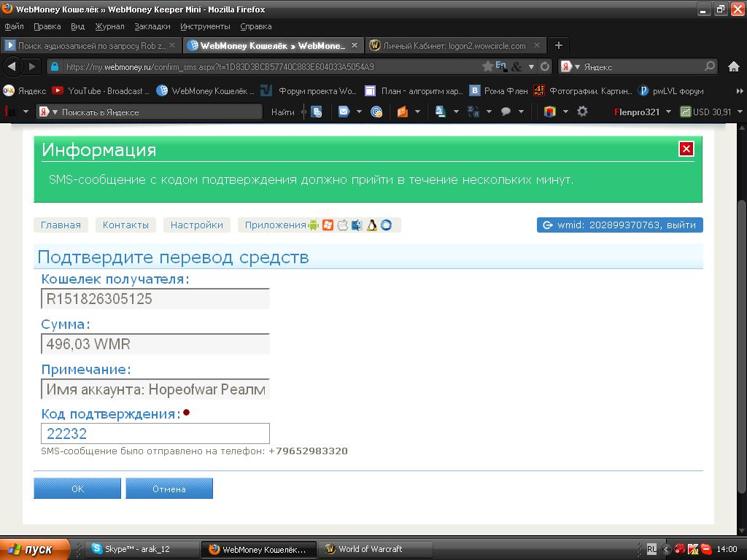Open Фотографии. Картин... bookmark

(x=583, y=90)
